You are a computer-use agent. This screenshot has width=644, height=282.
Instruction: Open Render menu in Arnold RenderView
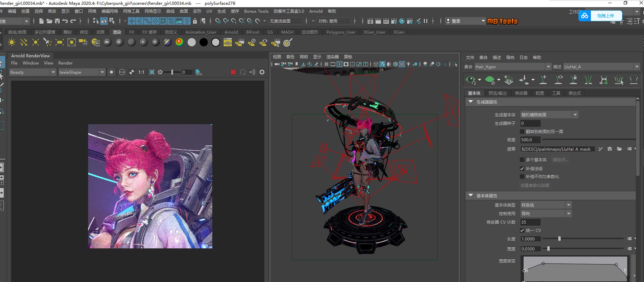(65, 63)
